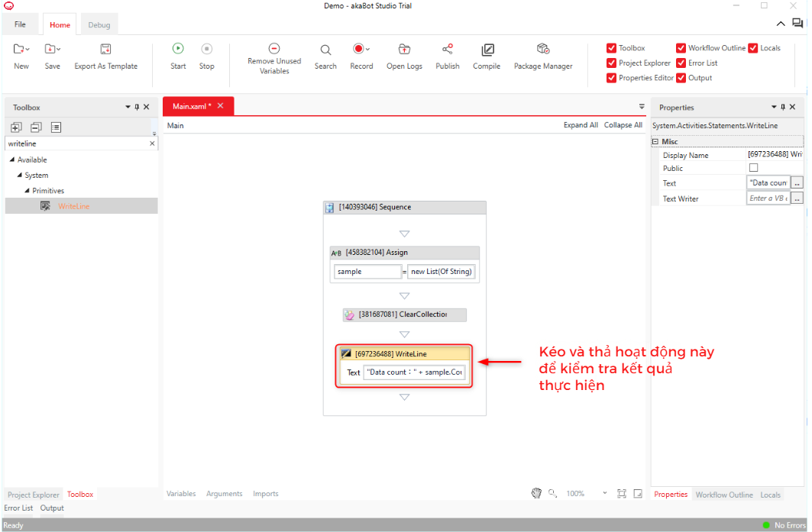The image size is (812, 532).
Task: Toggle the Workflow Outline checkbox
Action: pyautogui.click(x=681, y=48)
